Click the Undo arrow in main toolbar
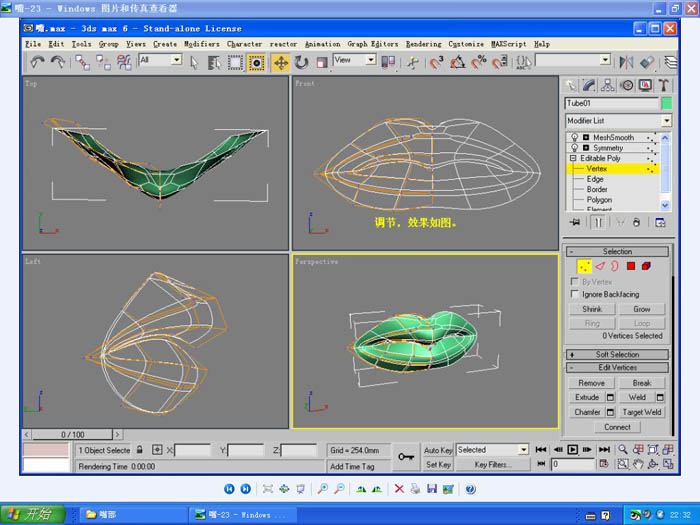Viewport: 700px width, 525px height. coord(37,62)
